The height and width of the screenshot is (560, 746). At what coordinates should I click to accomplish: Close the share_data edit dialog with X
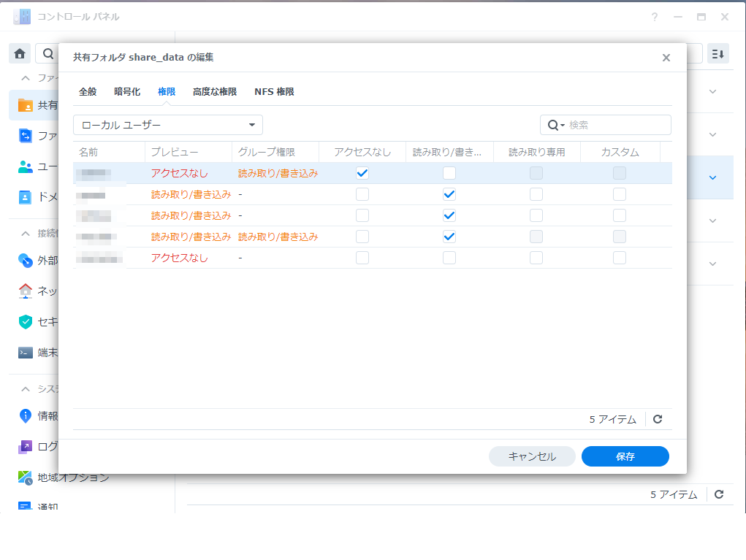point(666,58)
